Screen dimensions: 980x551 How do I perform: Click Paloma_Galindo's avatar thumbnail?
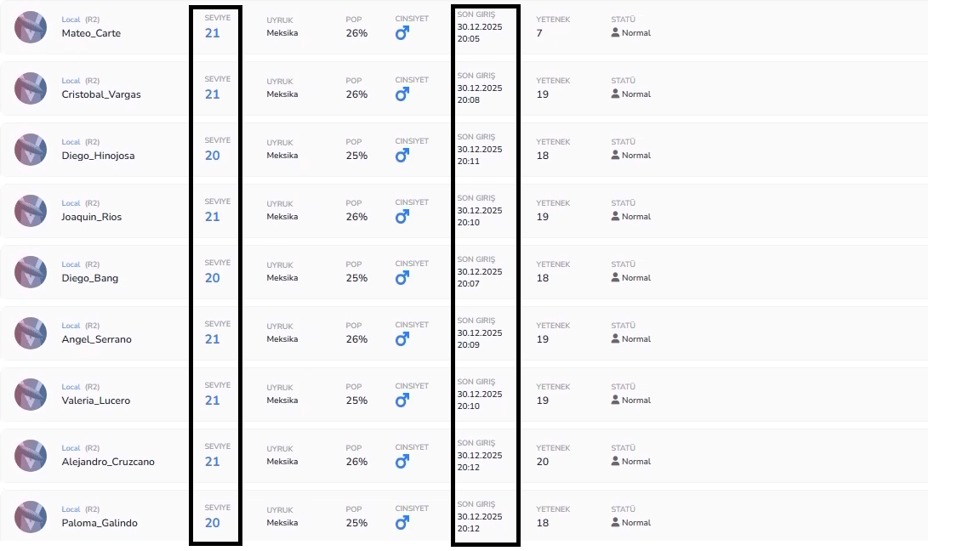coord(31,517)
